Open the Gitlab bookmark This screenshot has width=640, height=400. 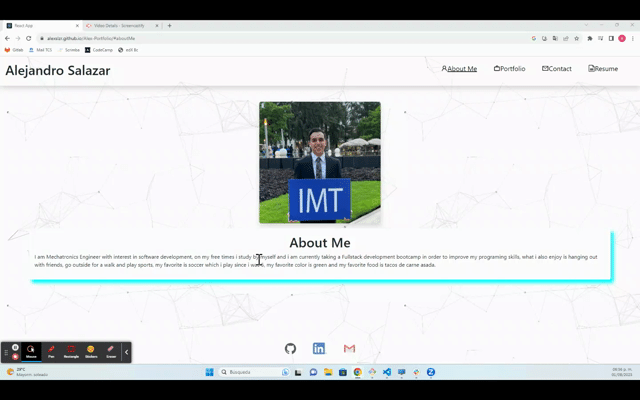[x=13, y=50]
